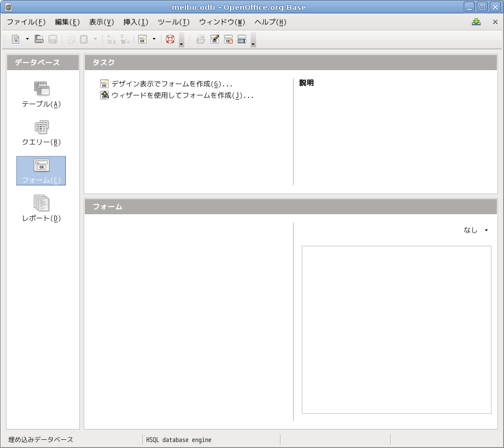
Task: Click the update download icon in menu bar
Action: click(476, 22)
